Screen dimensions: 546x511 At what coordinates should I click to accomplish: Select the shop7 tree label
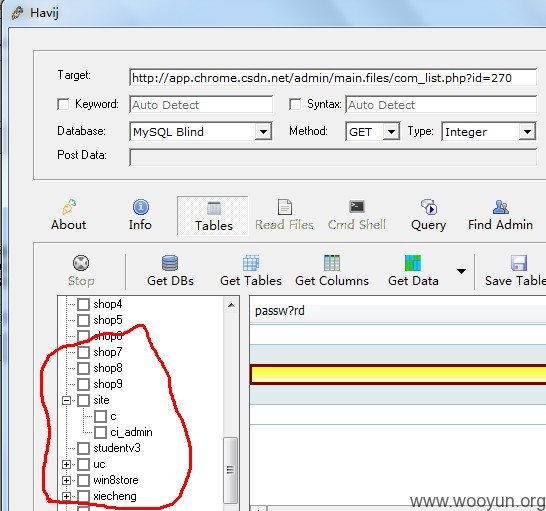pos(108,352)
